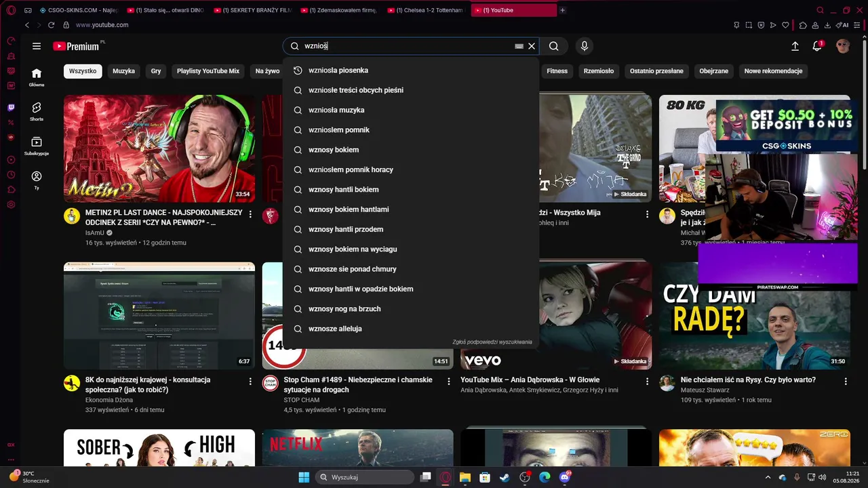Open Shorts in the sidebar
868x488 pixels.
[37, 111]
